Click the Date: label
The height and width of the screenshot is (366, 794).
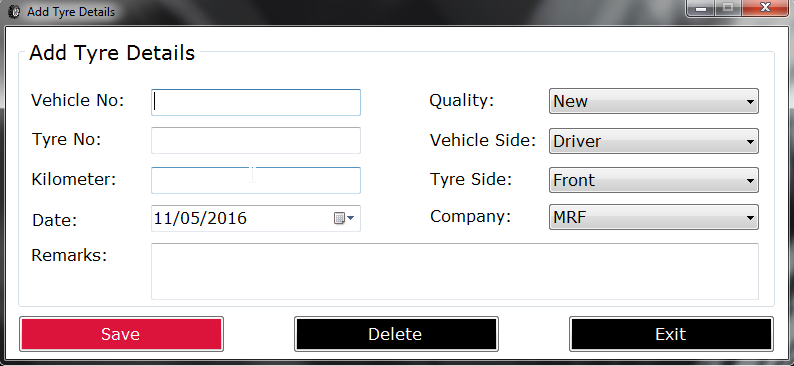tap(54, 220)
